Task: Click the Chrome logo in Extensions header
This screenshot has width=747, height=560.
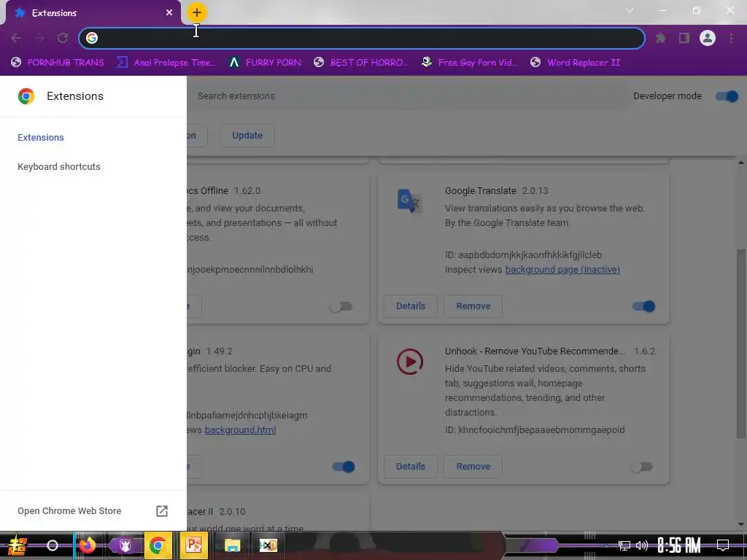Action: [26, 96]
